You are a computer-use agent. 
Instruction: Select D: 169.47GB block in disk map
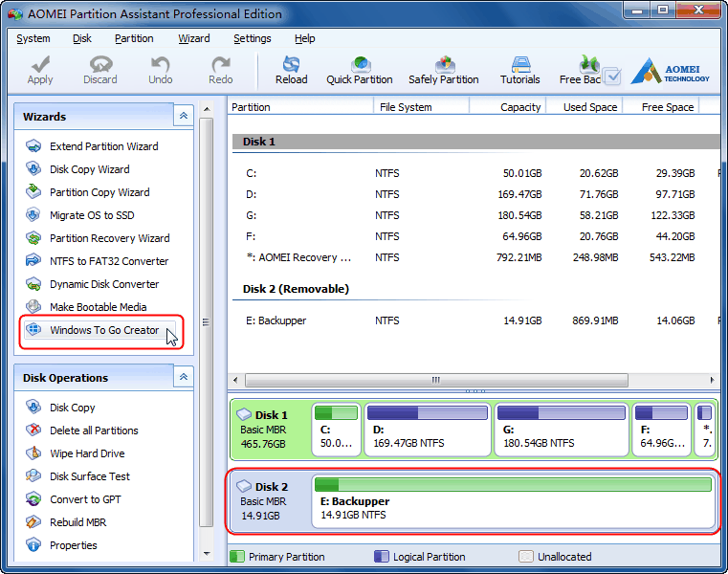(428, 430)
